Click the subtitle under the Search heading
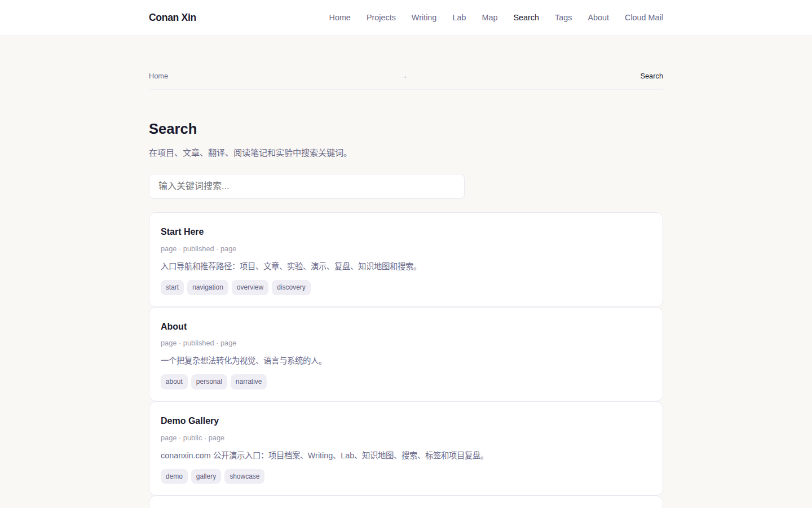 click(x=250, y=153)
